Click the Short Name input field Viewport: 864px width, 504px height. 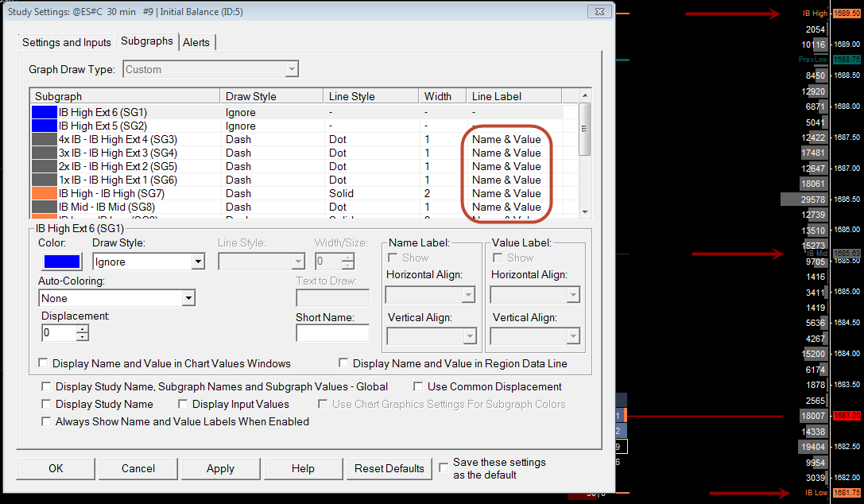(x=332, y=333)
